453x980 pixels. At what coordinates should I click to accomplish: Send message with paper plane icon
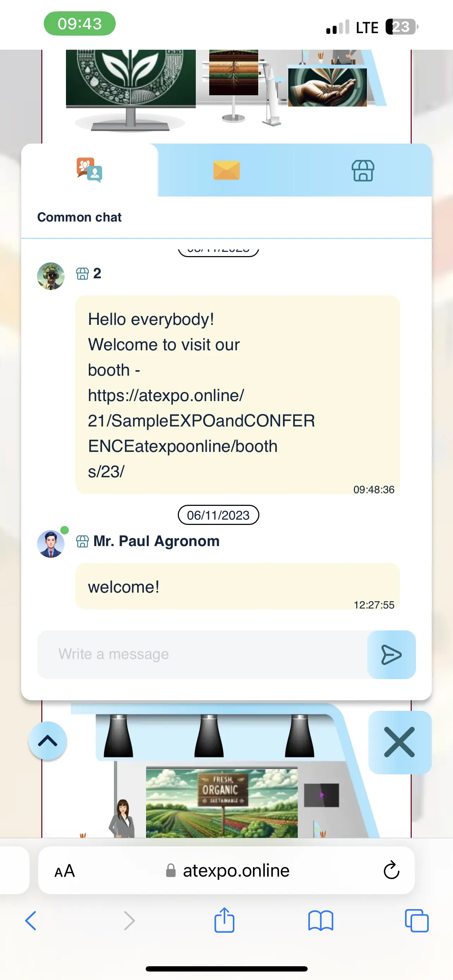(391, 655)
